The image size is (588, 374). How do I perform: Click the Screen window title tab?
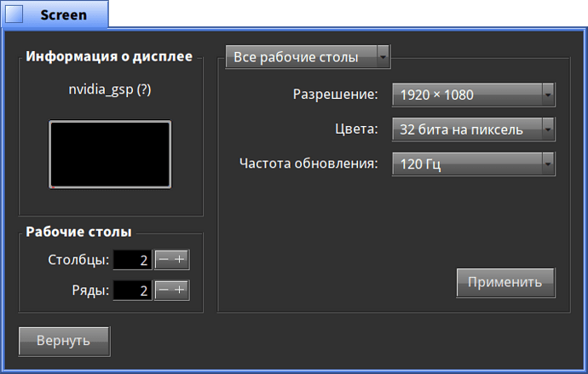pyautogui.click(x=63, y=14)
